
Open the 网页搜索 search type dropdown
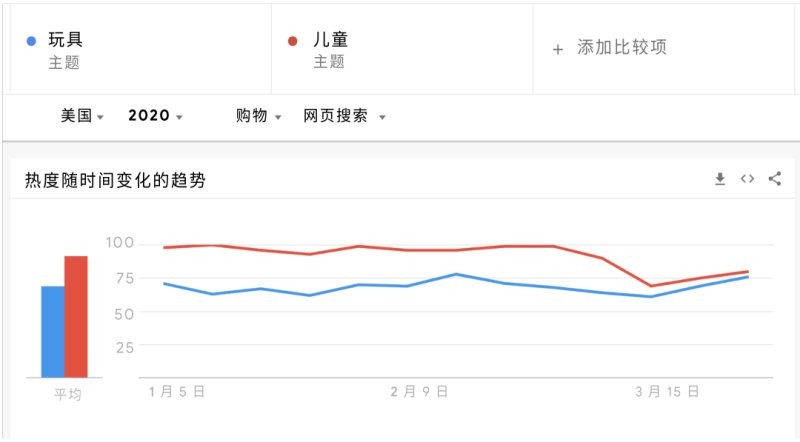344,116
